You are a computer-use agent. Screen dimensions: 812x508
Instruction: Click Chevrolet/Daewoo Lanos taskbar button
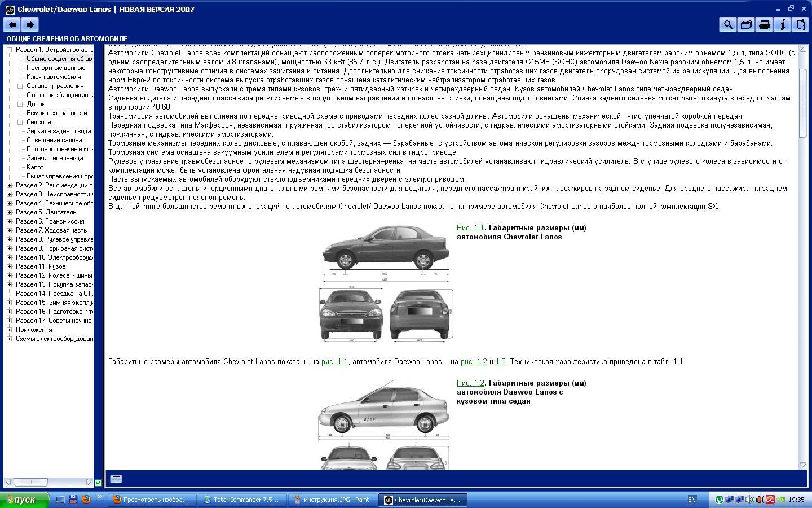point(423,500)
